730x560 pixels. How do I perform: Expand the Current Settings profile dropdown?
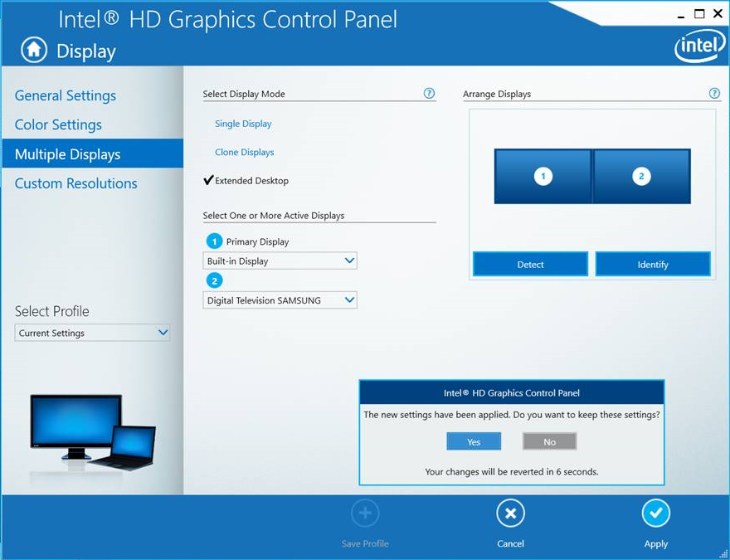click(x=92, y=333)
